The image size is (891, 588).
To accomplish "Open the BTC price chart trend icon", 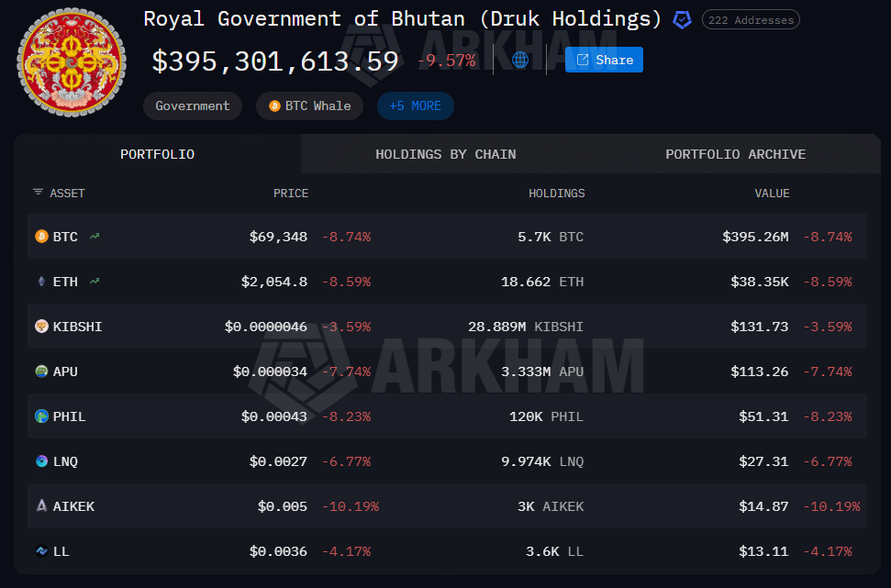I will click(95, 237).
